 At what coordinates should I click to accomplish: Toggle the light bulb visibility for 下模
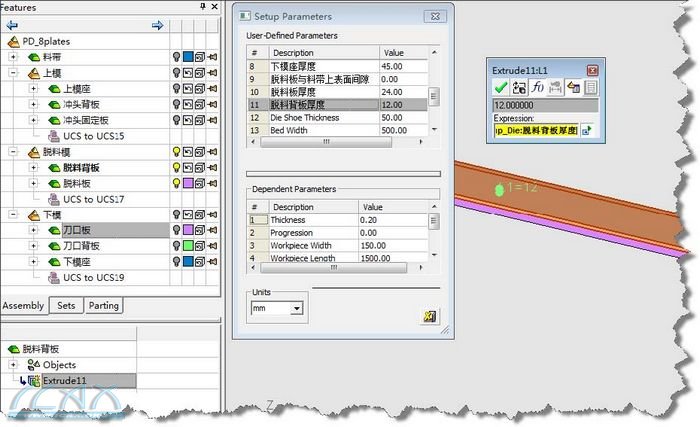[x=176, y=215]
